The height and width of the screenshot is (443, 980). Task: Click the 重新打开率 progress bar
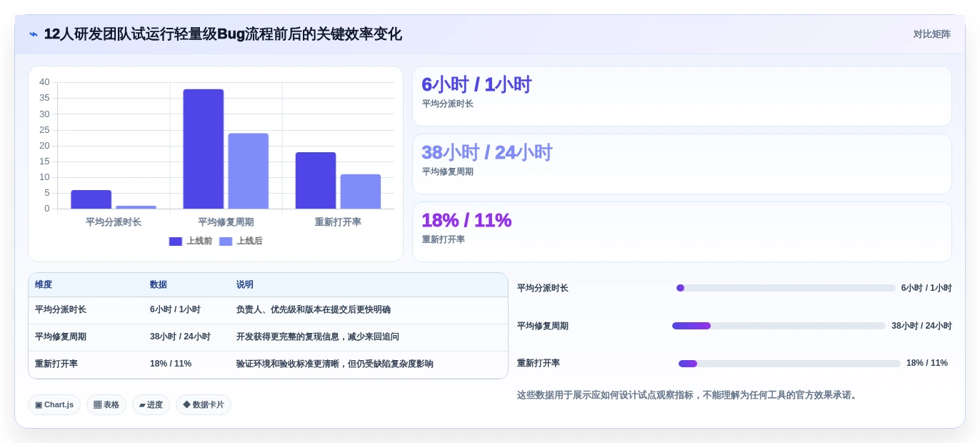[x=789, y=364]
